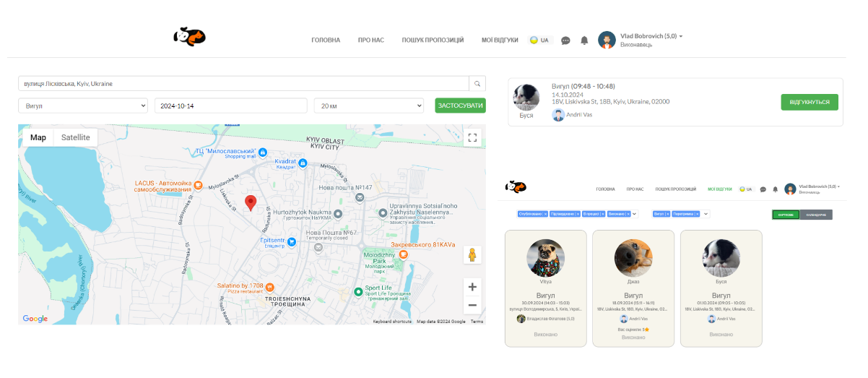The image size is (868, 378).
Task: Click the address search magnifier icon
Action: click(x=477, y=84)
